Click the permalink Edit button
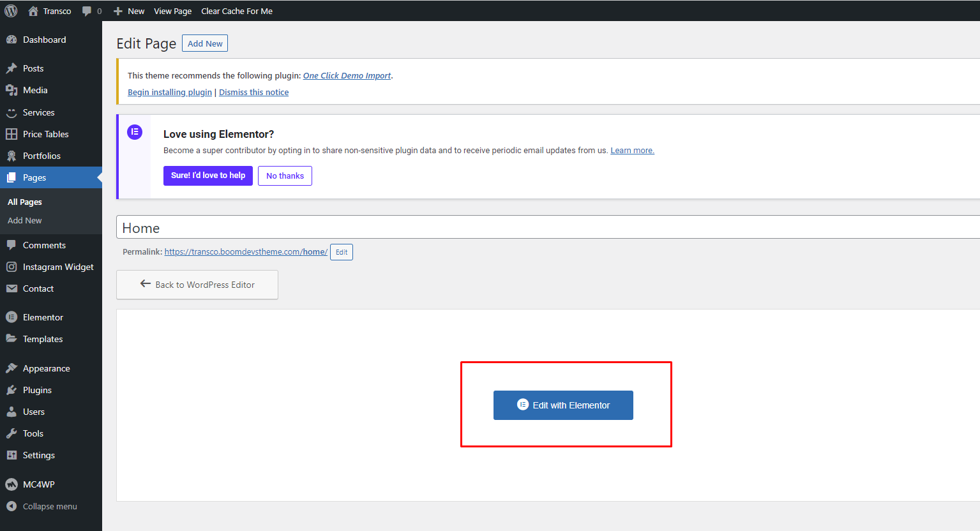The width and height of the screenshot is (980, 531). click(x=342, y=252)
